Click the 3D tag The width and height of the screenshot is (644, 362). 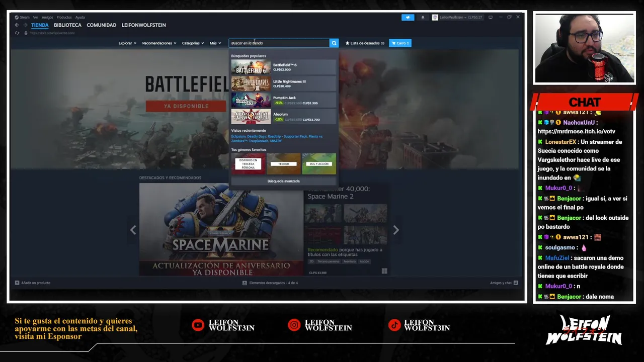[311, 261]
